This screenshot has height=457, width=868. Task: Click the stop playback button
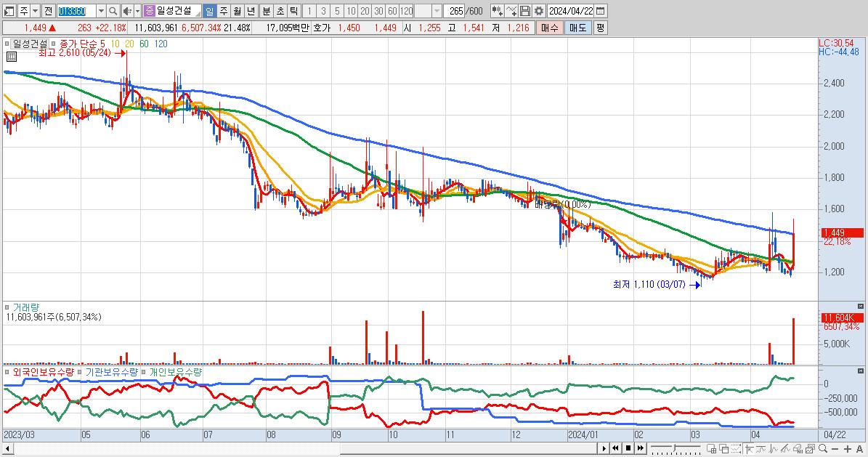tap(628, 448)
